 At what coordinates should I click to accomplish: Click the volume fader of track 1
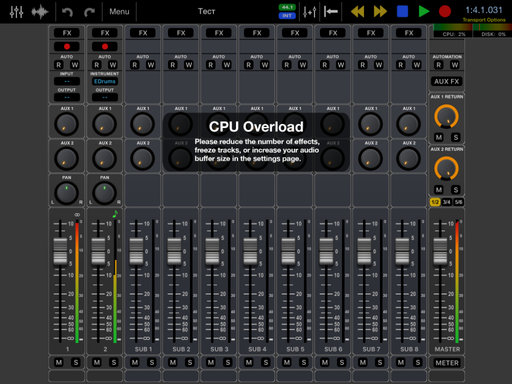coord(60,251)
